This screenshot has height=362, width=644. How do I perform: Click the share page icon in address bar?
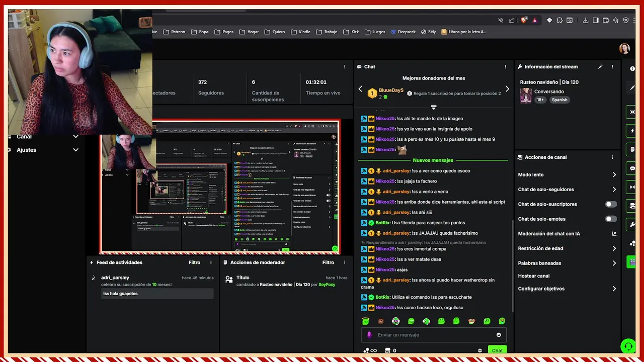(x=512, y=20)
